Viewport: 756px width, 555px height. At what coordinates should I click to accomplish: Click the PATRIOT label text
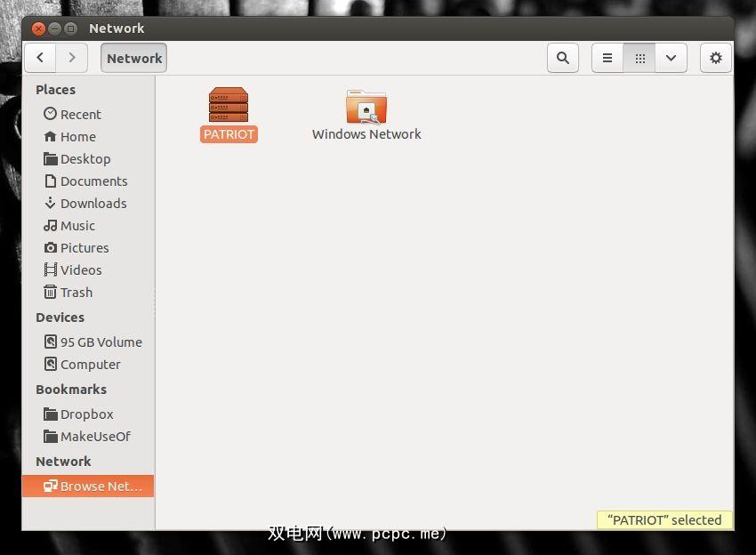click(x=229, y=134)
